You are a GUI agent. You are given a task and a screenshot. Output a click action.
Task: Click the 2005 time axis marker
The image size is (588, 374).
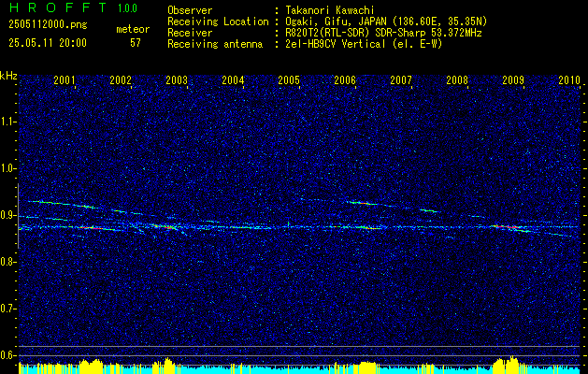[289, 79]
